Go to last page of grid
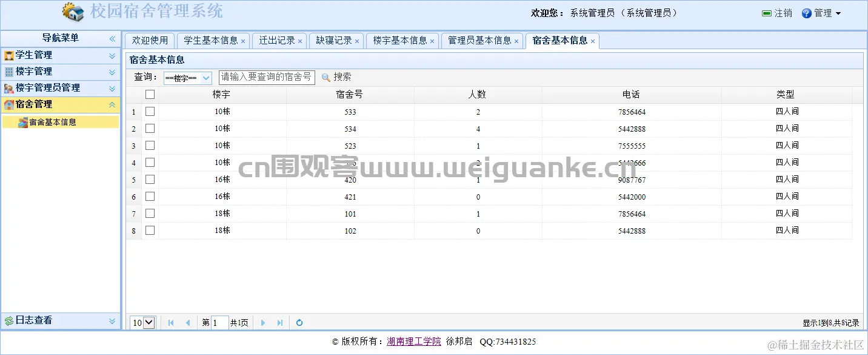 (x=280, y=323)
